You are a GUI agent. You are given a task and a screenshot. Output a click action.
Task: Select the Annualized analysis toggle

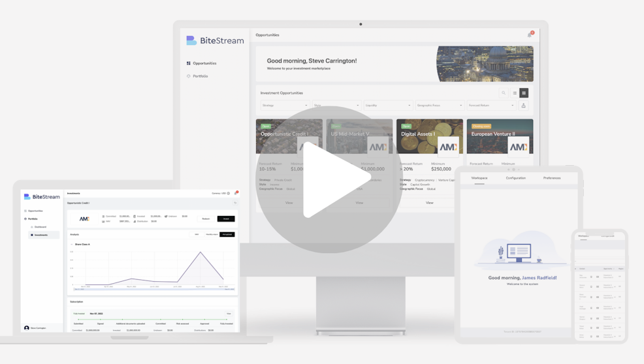pos(227,234)
